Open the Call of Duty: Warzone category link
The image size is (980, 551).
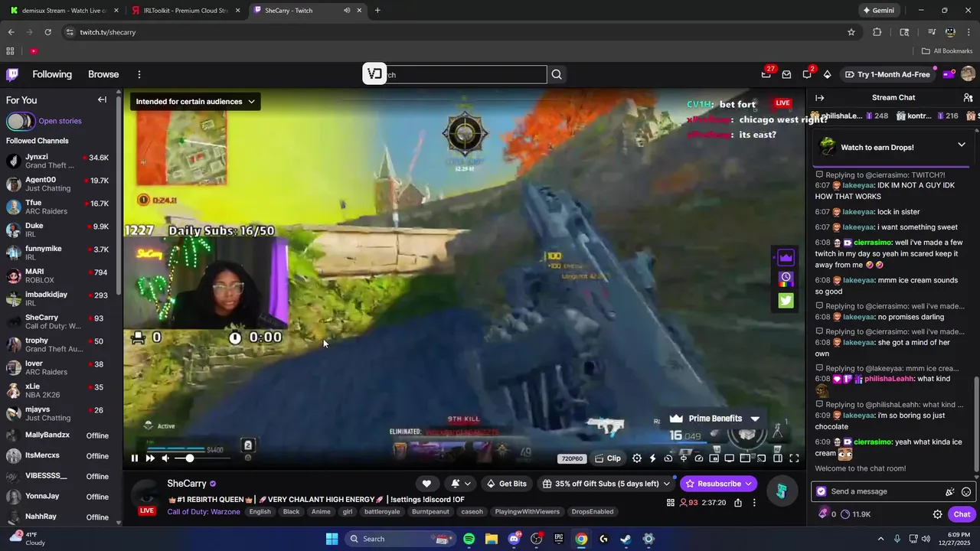(203, 511)
